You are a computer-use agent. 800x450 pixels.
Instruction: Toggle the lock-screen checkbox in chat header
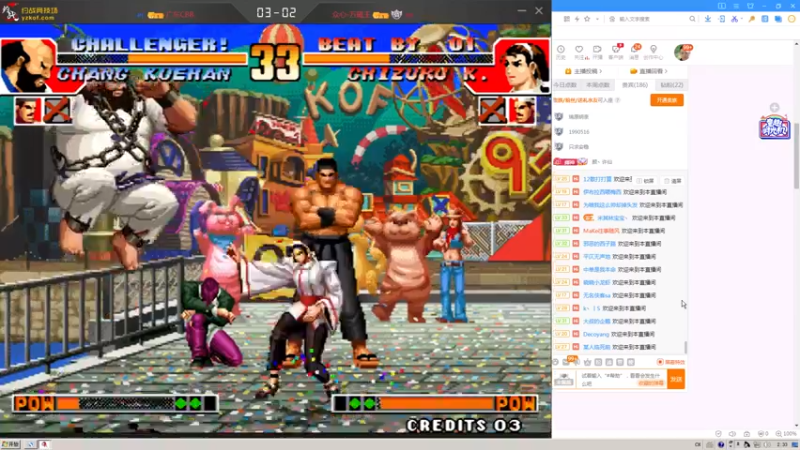click(x=645, y=181)
